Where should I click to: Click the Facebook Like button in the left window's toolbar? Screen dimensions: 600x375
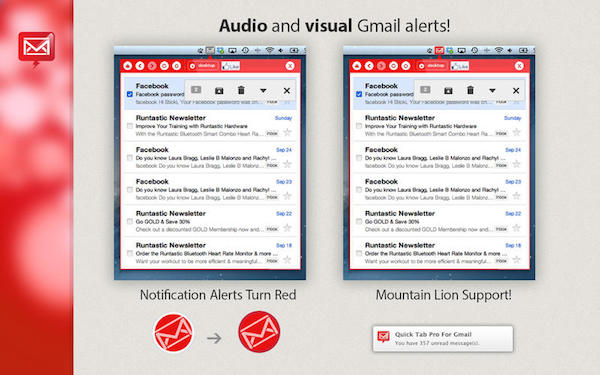click(x=231, y=66)
